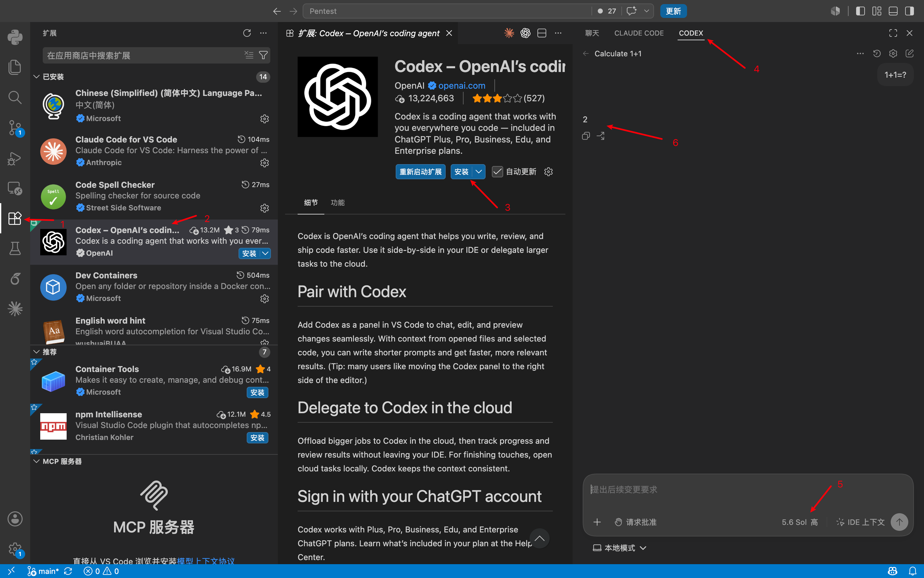Viewport: 924px width, 578px height.
Task: Send the Codex message arrow button
Action: (899, 522)
